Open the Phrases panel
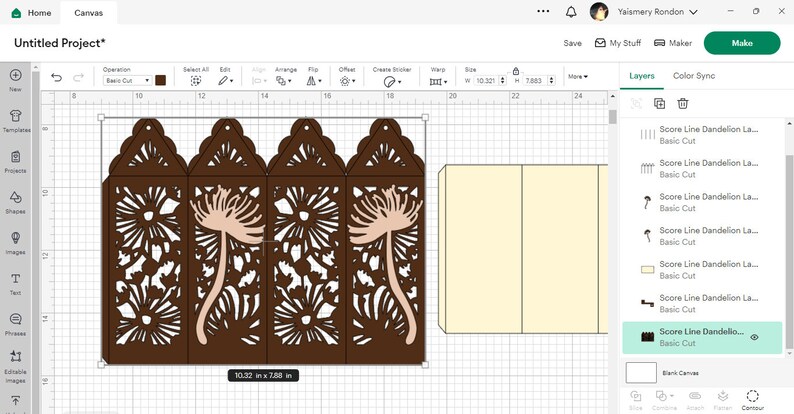Viewport: 794px width, 414px height. (x=15, y=324)
